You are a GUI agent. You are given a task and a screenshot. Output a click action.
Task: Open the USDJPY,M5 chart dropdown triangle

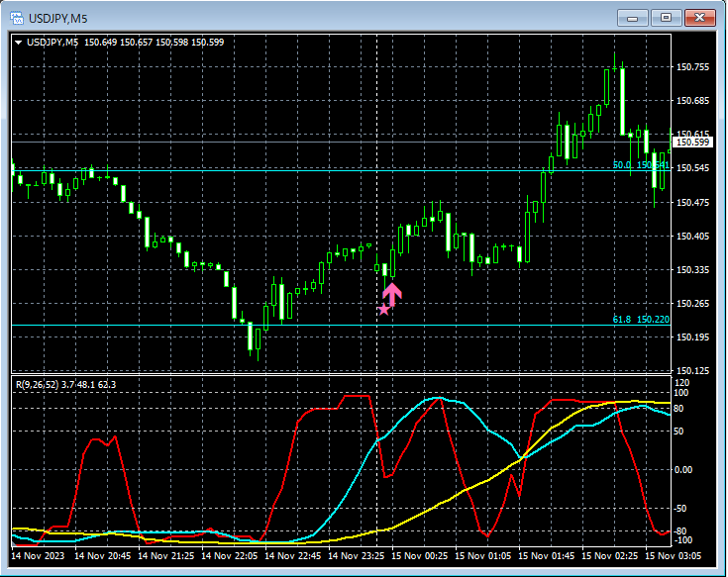(18, 42)
